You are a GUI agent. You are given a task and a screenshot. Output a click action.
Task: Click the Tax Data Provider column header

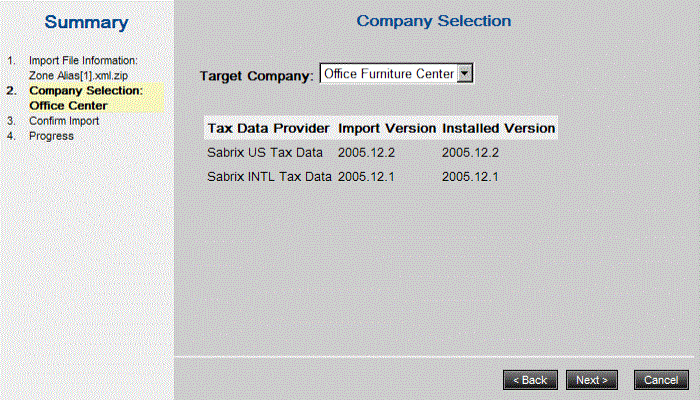coord(268,129)
